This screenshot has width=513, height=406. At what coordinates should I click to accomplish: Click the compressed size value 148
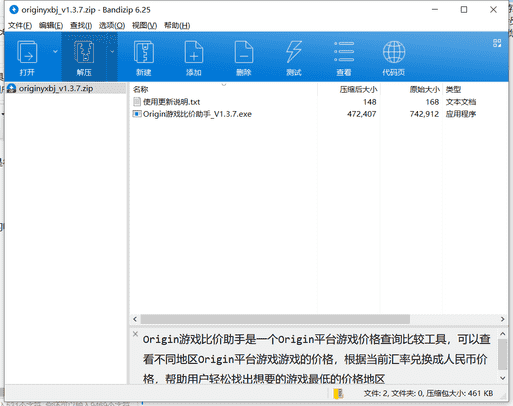[370, 102]
